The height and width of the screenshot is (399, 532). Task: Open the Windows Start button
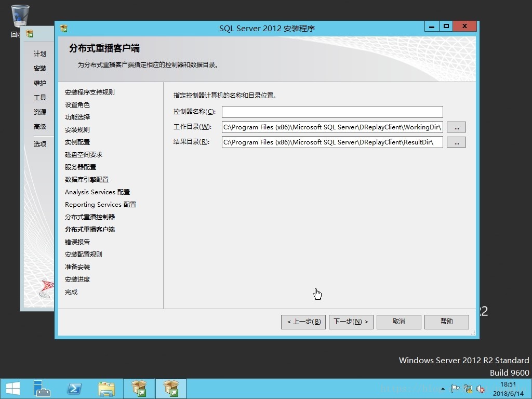coord(12,389)
